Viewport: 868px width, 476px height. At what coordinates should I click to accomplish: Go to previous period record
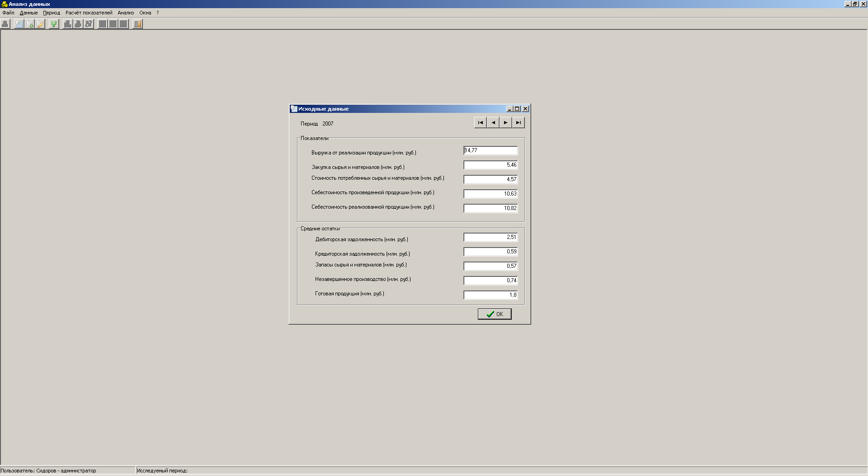493,122
